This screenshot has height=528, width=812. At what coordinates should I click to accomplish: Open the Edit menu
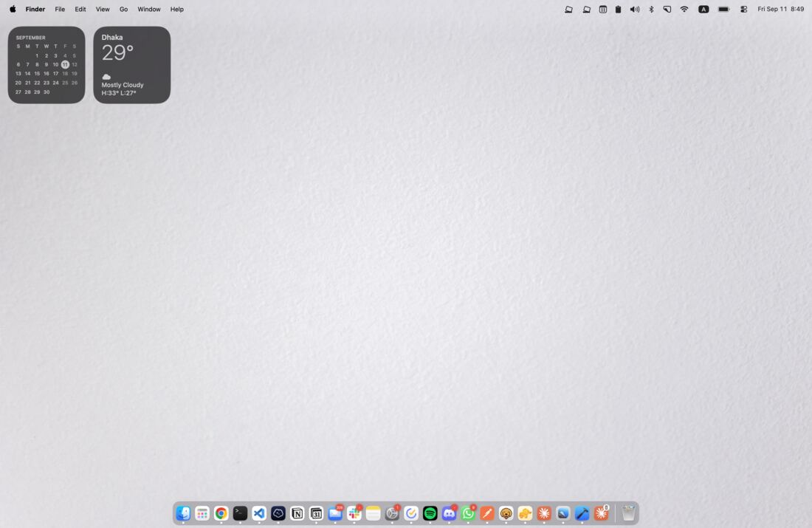pyautogui.click(x=80, y=10)
